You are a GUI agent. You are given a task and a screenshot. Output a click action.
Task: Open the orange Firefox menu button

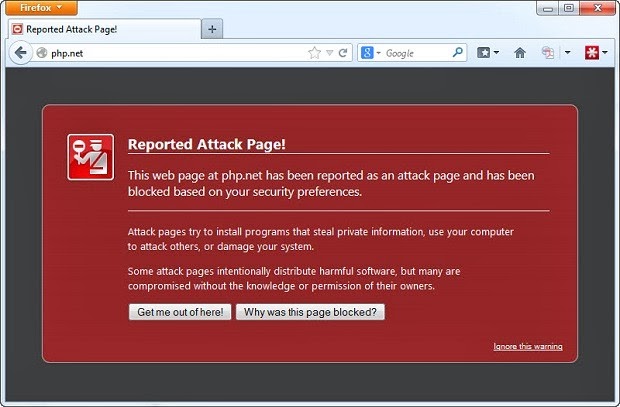(42, 8)
